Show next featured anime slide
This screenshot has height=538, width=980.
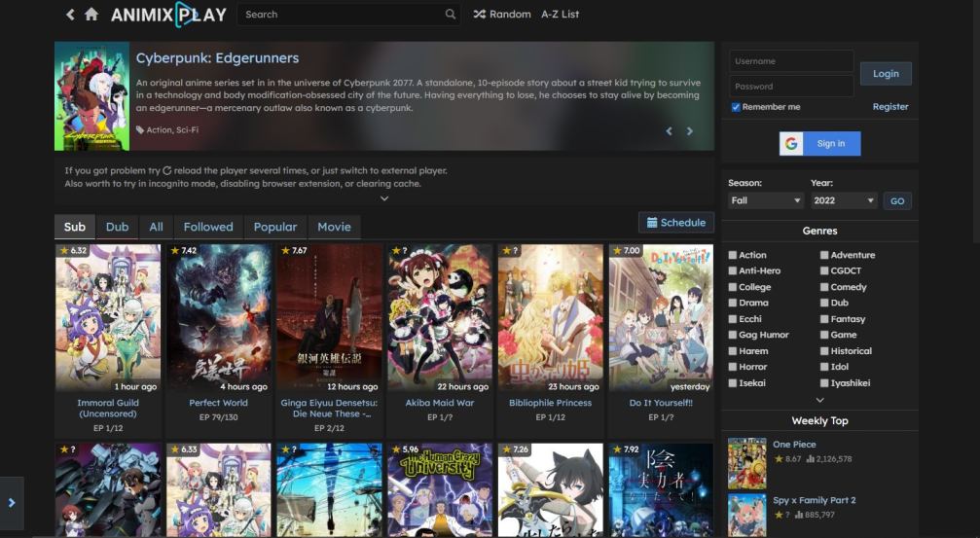click(x=690, y=131)
